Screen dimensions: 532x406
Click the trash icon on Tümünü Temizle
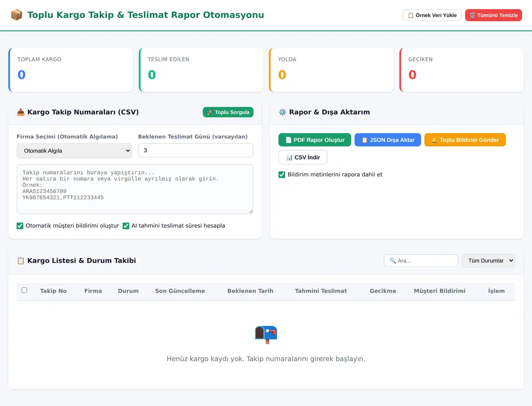pyautogui.click(x=473, y=15)
